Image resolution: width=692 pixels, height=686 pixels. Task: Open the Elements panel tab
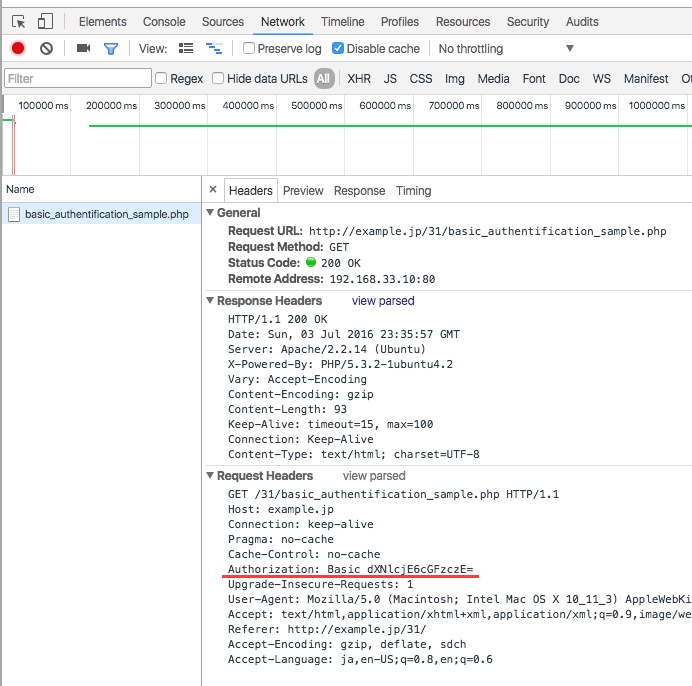coord(102,22)
